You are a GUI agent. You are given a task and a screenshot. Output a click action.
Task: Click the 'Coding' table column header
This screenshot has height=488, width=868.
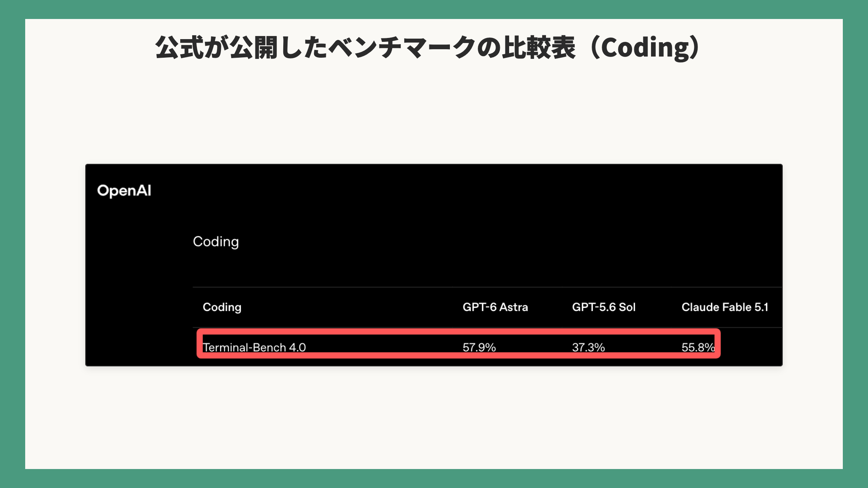coord(222,307)
